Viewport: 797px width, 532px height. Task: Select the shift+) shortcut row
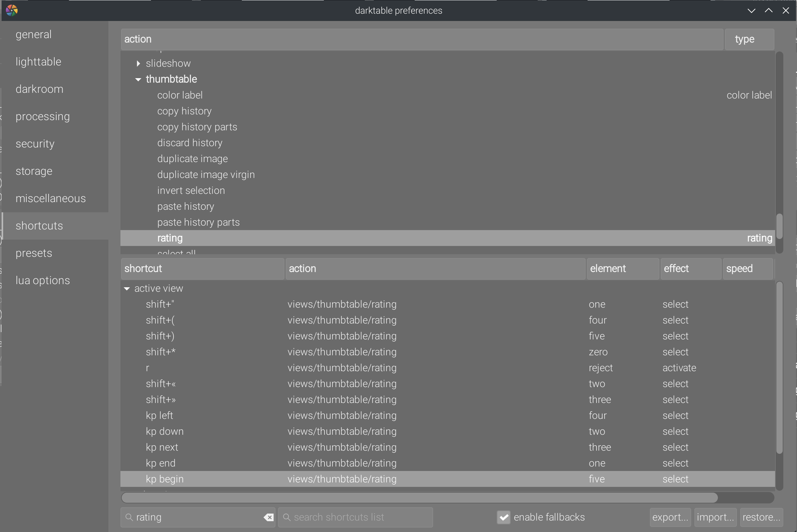click(x=447, y=336)
